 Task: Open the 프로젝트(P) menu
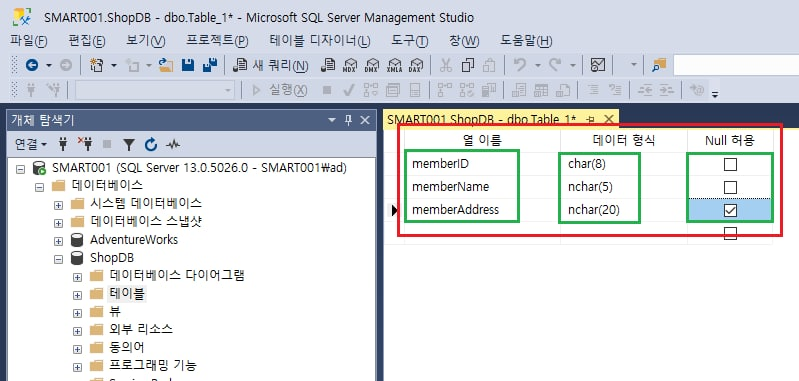(x=217, y=41)
